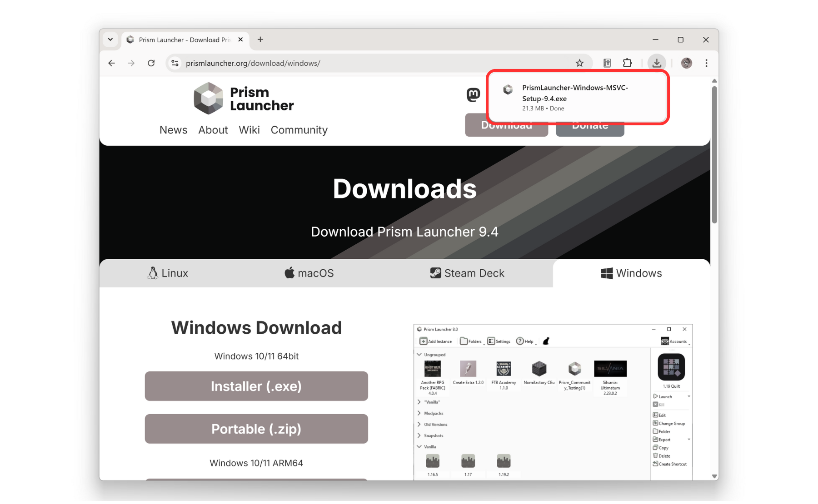
Task: Open the Extensions puzzle icon
Action: pyautogui.click(x=628, y=63)
